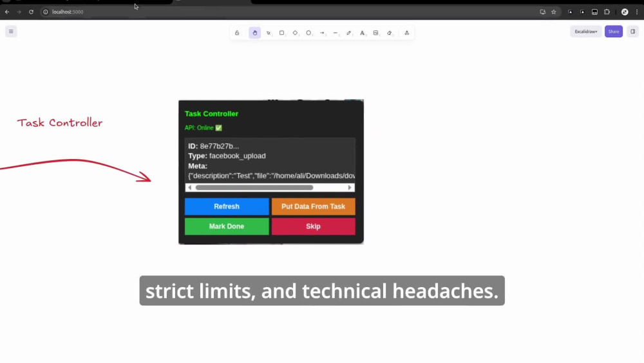Select the Arrow drawing tool
The height and width of the screenshot is (363, 644).
point(323,33)
